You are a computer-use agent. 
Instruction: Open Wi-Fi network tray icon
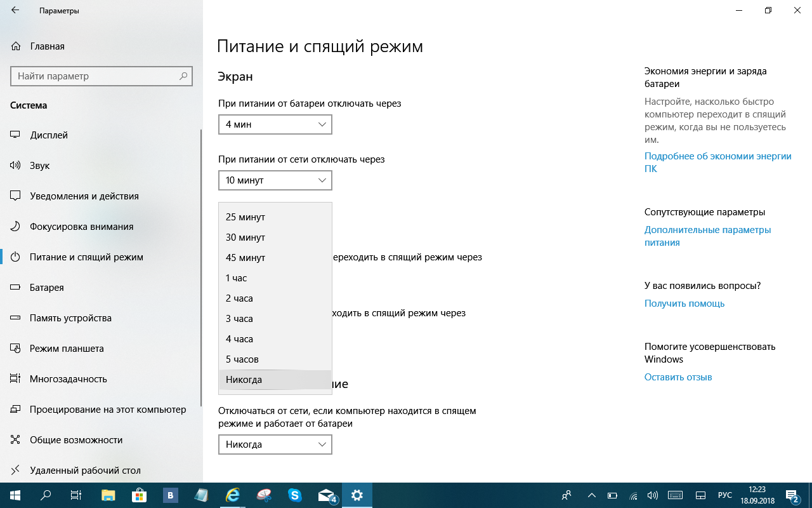tap(632, 495)
